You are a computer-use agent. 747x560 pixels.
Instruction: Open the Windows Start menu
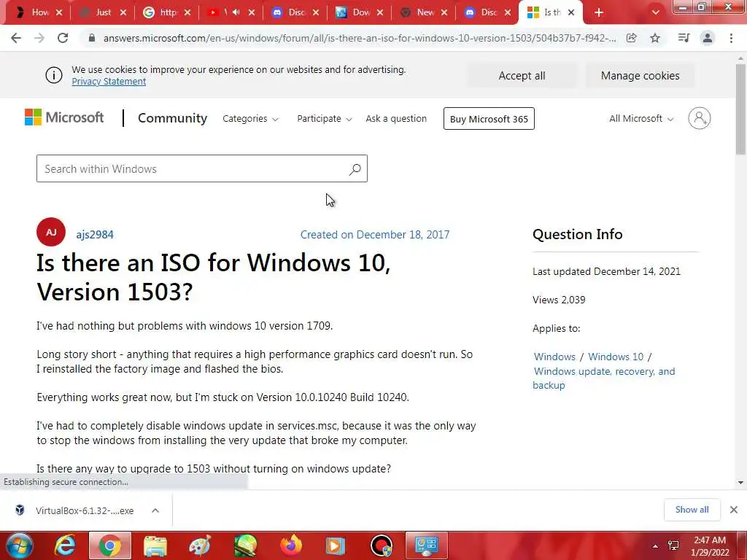pyautogui.click(x=19, y=545)
